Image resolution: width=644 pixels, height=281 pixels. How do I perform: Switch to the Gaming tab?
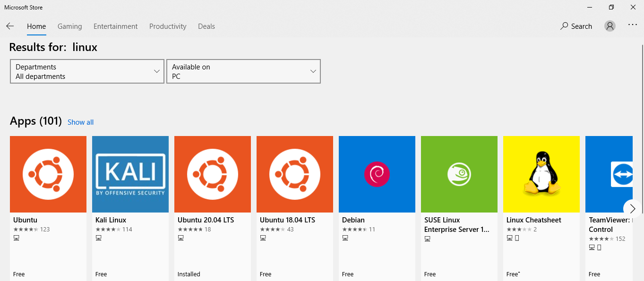coord(70,26)
